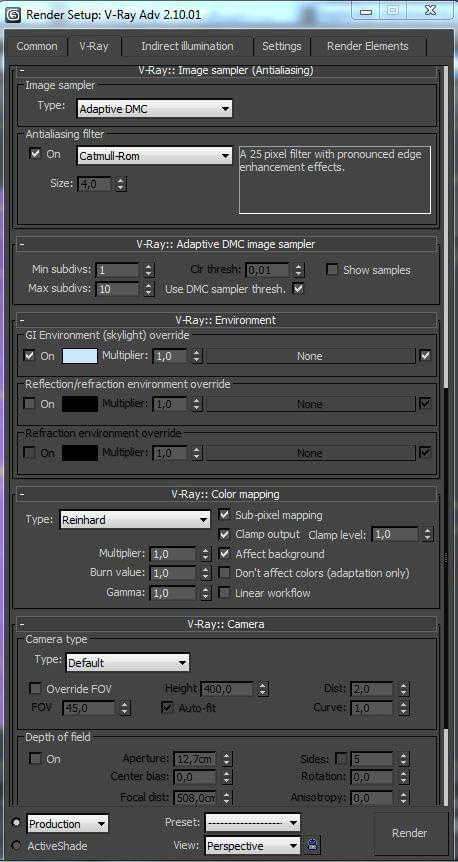
Task: Enable the Depth of field Sides checkbox
Action: tap(341, 759)
